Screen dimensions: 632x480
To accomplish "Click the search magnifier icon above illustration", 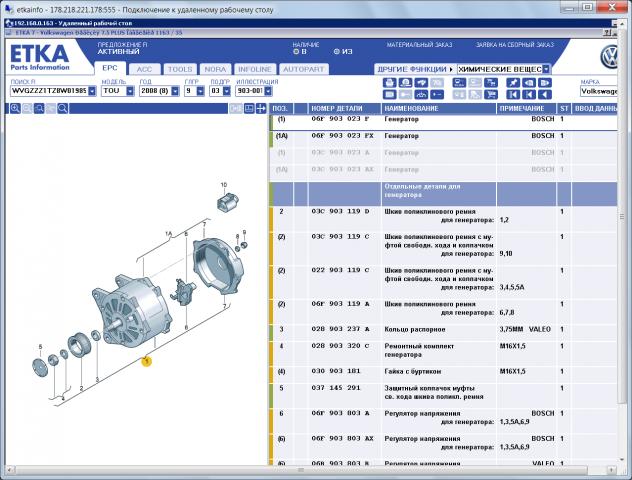I will pyautogui.click(x=62, y=108).
